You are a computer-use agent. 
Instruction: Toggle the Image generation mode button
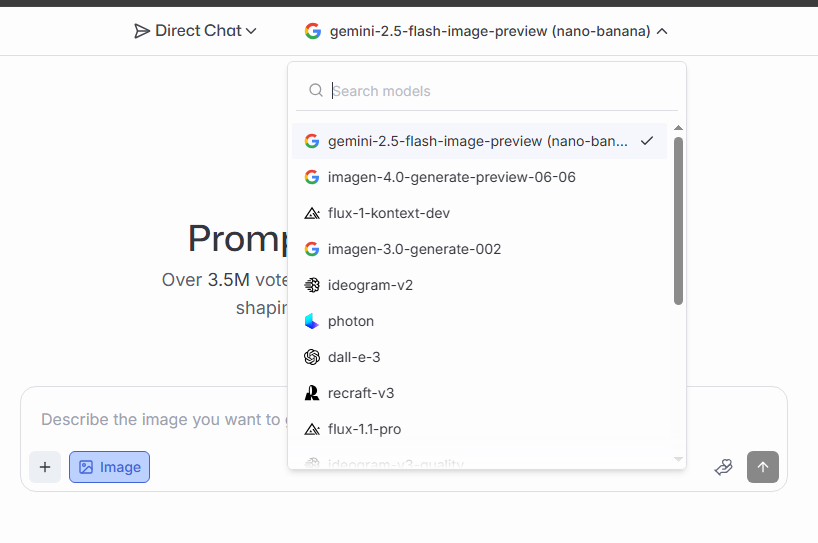[110, 467]
